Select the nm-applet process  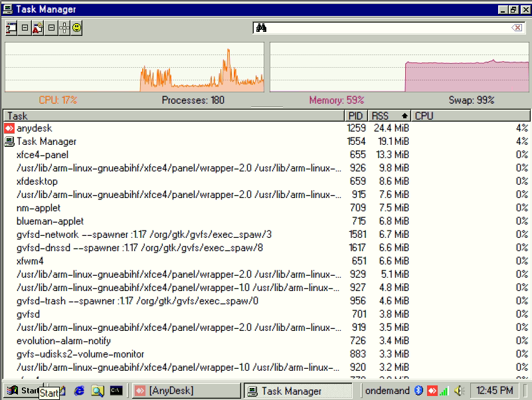pyautogui.click(x=267, y=208)
